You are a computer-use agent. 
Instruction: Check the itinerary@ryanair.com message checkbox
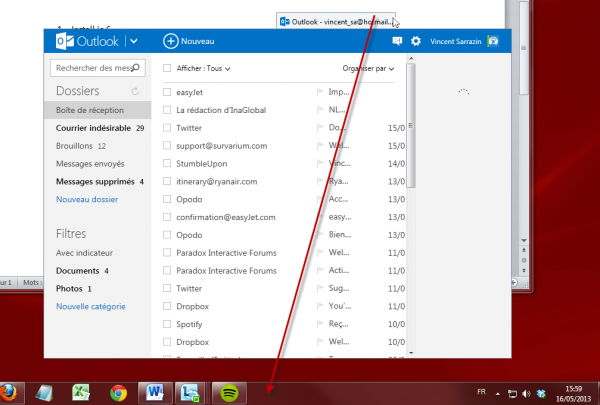(x=167, y=181)
